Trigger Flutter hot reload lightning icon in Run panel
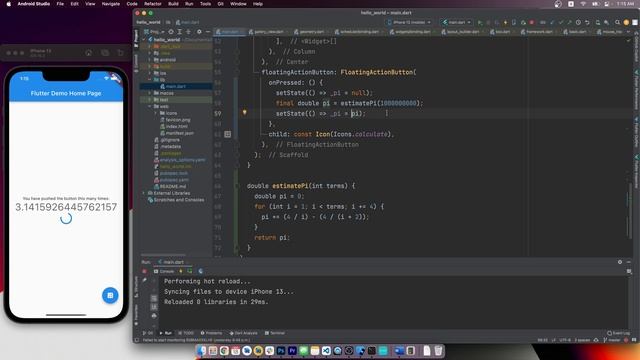 tap(181, 271)
